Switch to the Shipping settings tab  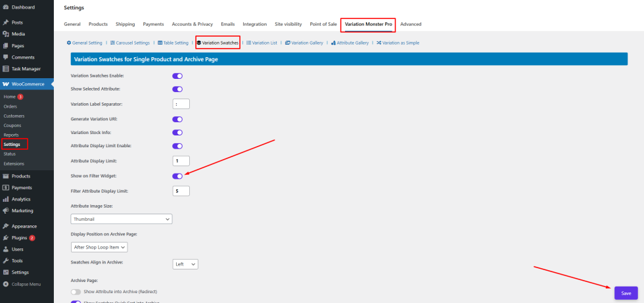click(x=125, y=24)
